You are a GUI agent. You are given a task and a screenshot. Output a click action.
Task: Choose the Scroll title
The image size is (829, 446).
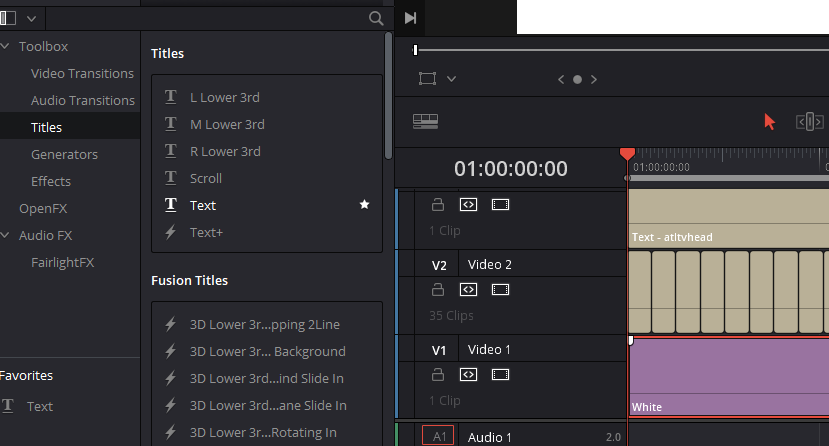pos(206,178)
